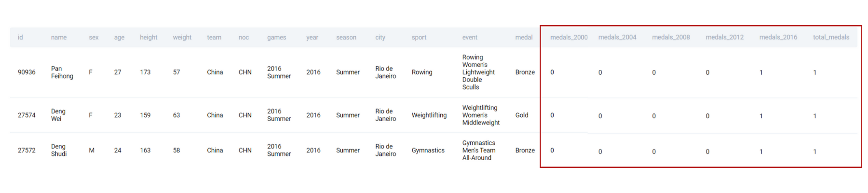
Task: Click the Weightlifting sport cell
Action: coord(429,115)
